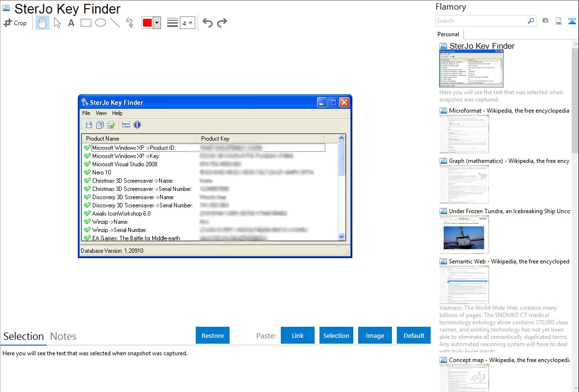This screenshot has height=392, width=579.
Task: Click the Database Version: 1.20910 status text
Action: [112, 250]
